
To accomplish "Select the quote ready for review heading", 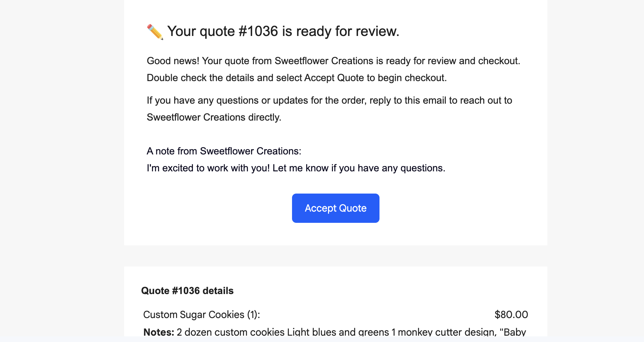I will 283,31.
